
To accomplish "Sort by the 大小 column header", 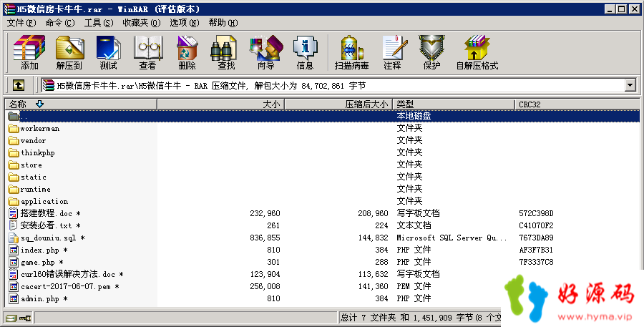I will tap(221, 104).
